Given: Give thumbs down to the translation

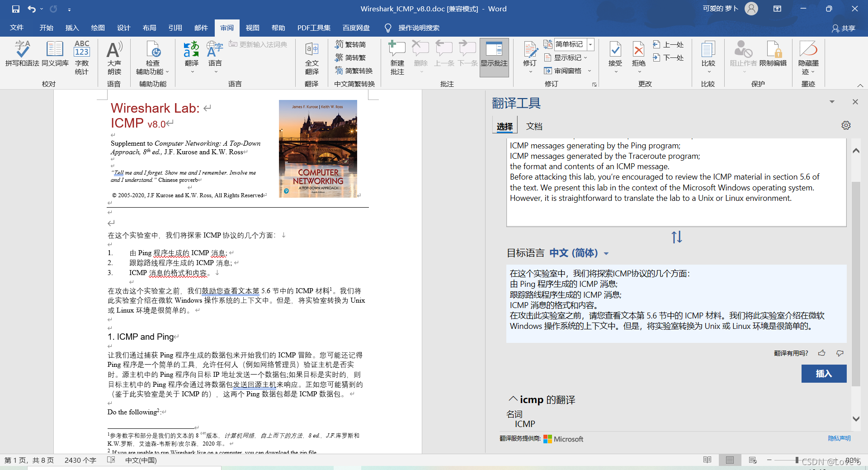Looking at the screenshot, I should [x=840, y=353].
